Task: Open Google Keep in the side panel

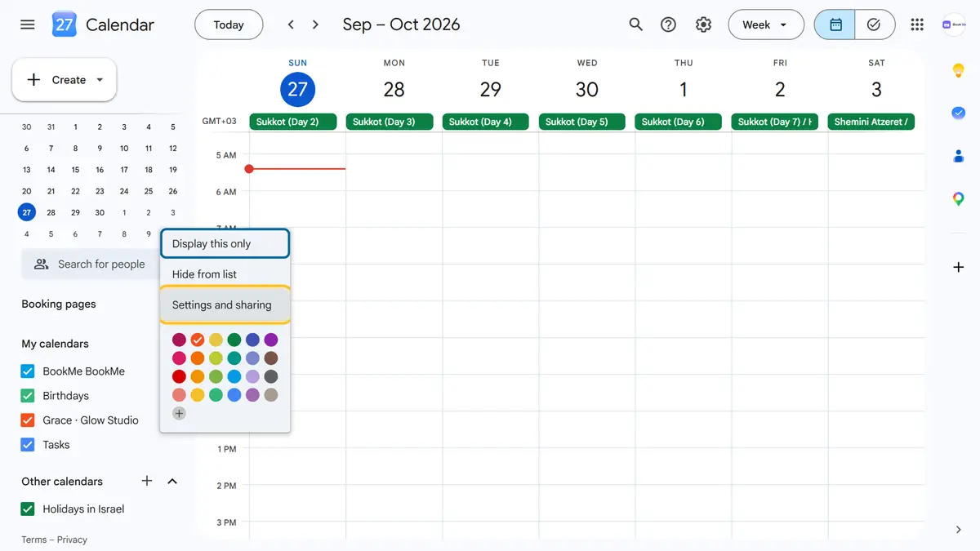Action: (x=959, y=71)
